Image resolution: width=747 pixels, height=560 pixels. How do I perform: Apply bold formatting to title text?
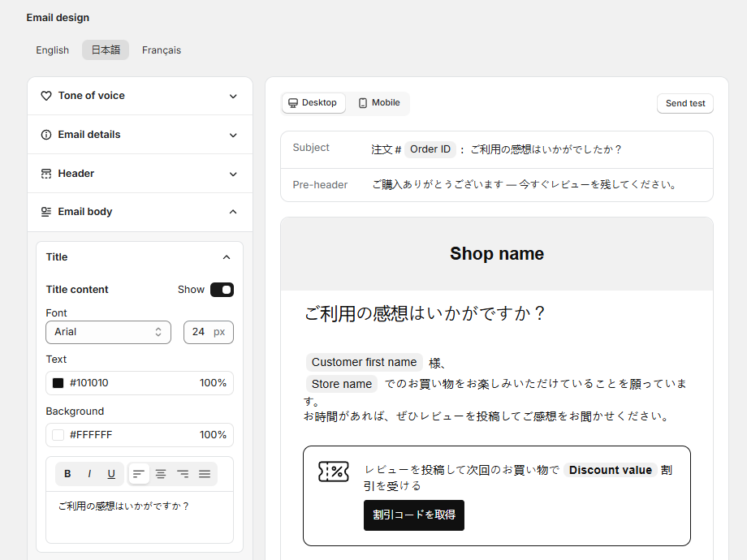pos(67,474)
